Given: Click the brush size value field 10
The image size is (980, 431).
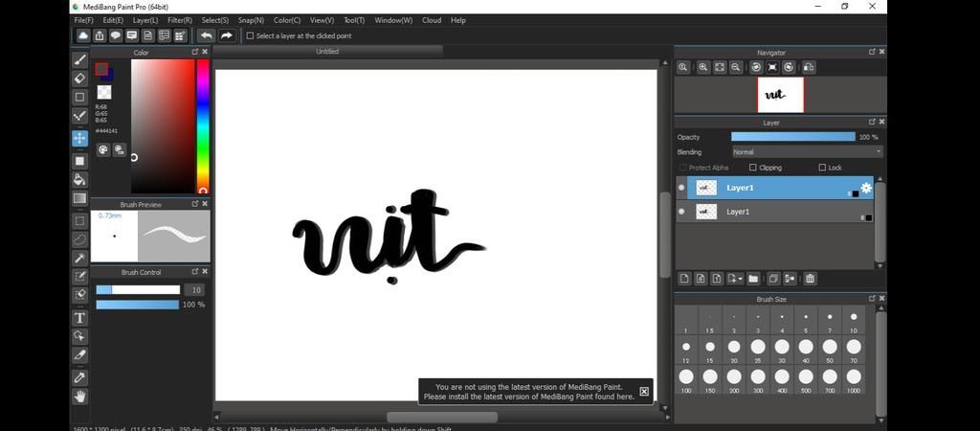Looking at the screenshot, I should (x=195, y=290).
